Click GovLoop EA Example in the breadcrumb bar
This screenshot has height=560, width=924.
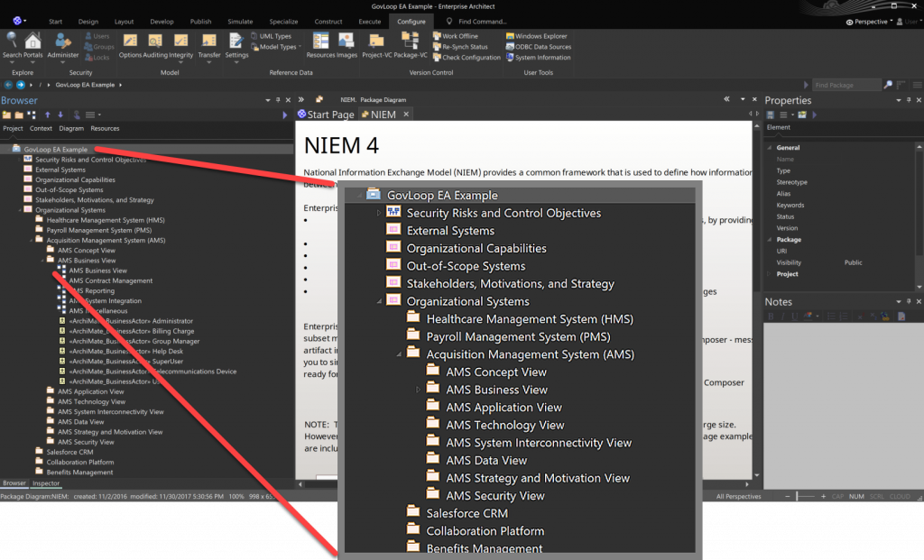(x=85, y=85)
